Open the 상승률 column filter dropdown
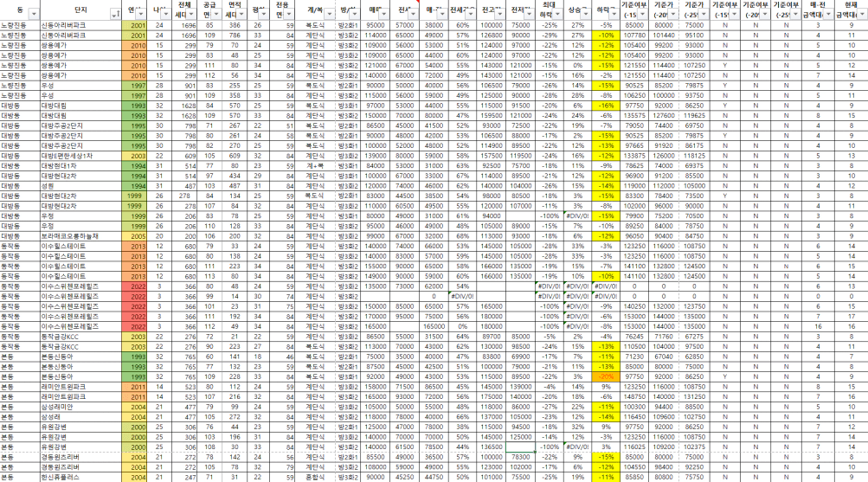The width and height of the screenshot is (868, 482). coord(586,14)
